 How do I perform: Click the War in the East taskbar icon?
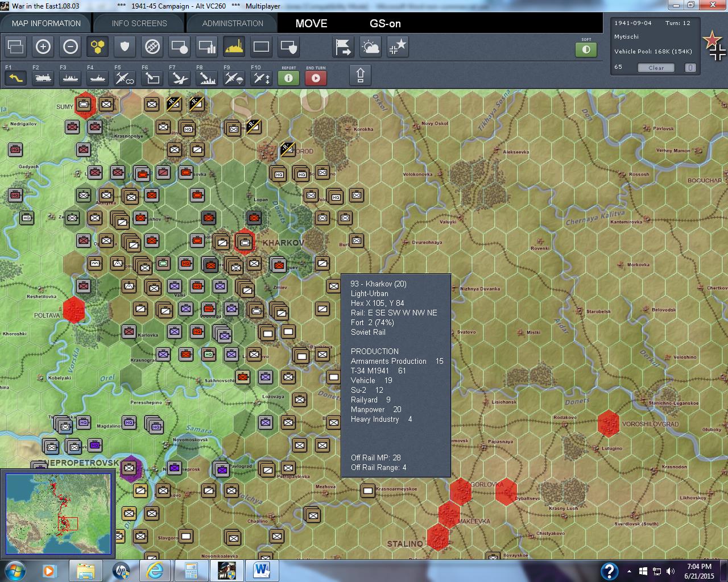(226, 571)
